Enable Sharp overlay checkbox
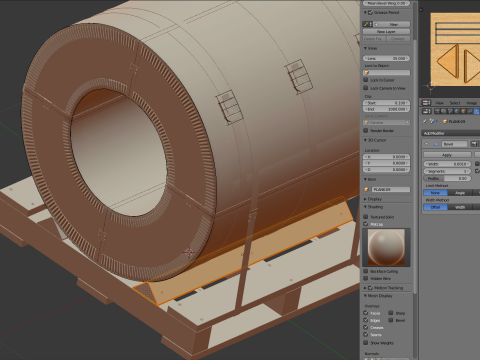 click(391, 313)
